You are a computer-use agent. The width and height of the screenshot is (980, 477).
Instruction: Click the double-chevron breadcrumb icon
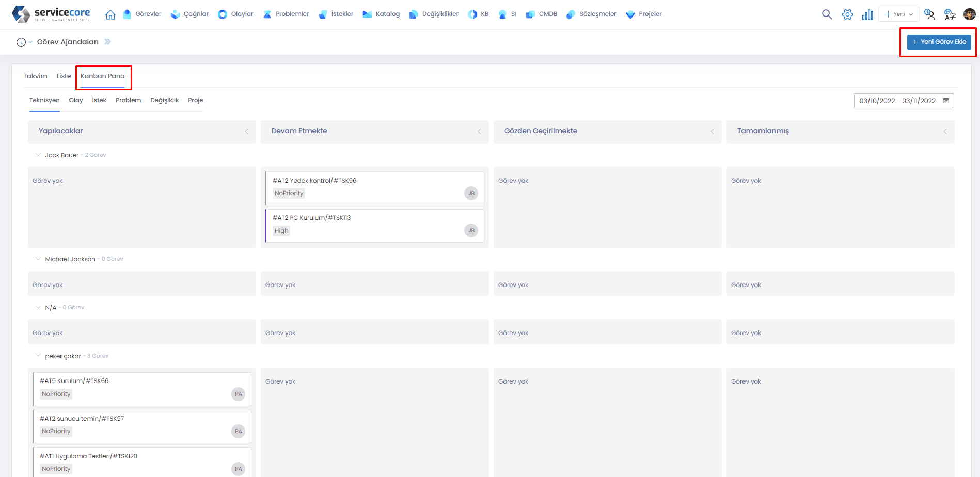(x=107, y=42)
